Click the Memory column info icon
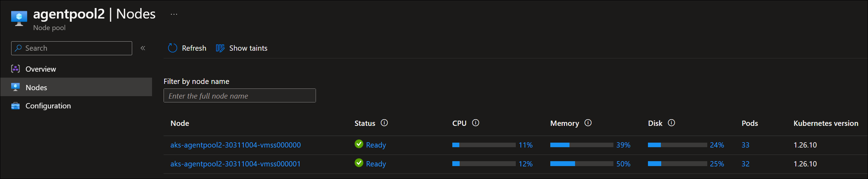The height and width of the screenshot is (179, 868). 588,123
